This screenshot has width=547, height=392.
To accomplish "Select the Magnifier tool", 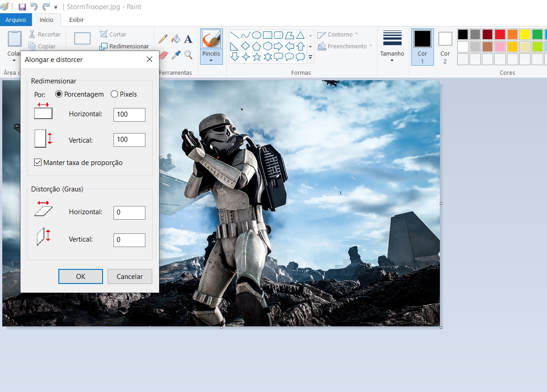I will [188, 55].
